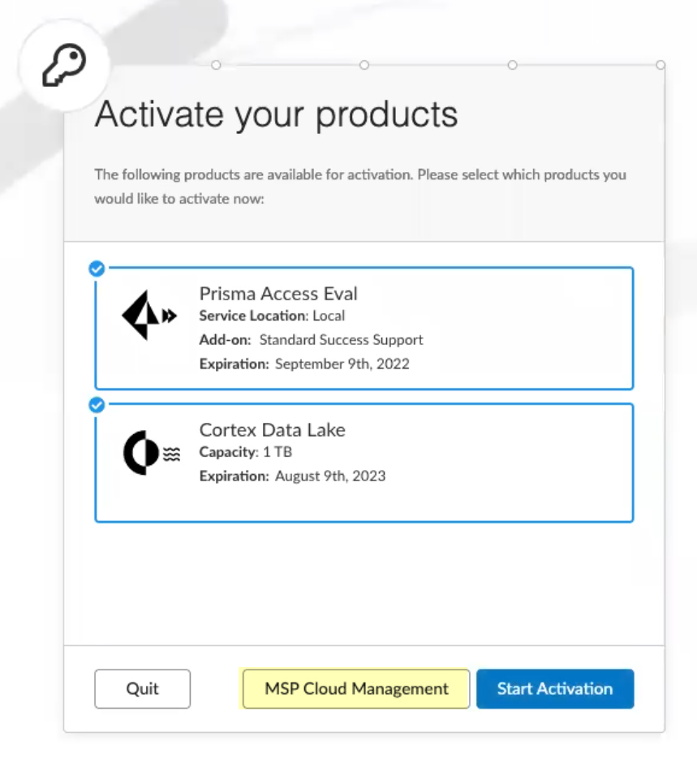This screenshot has height=784, width=697.
Task: Uncheck the Cortex Data Lake checkmark
Action: [x=97, y=404]
